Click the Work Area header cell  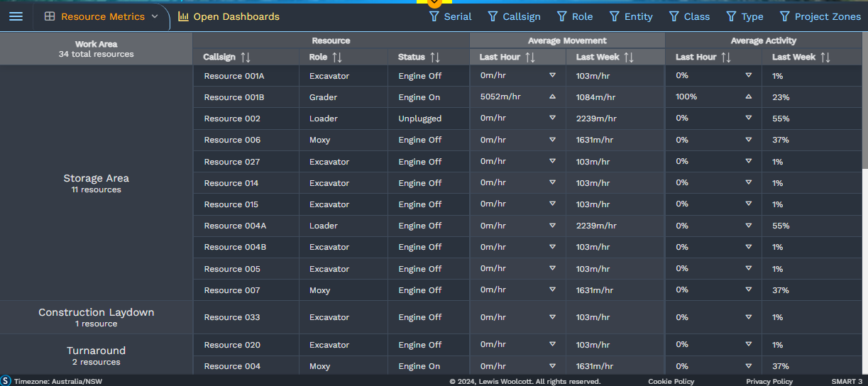[96, 49]
